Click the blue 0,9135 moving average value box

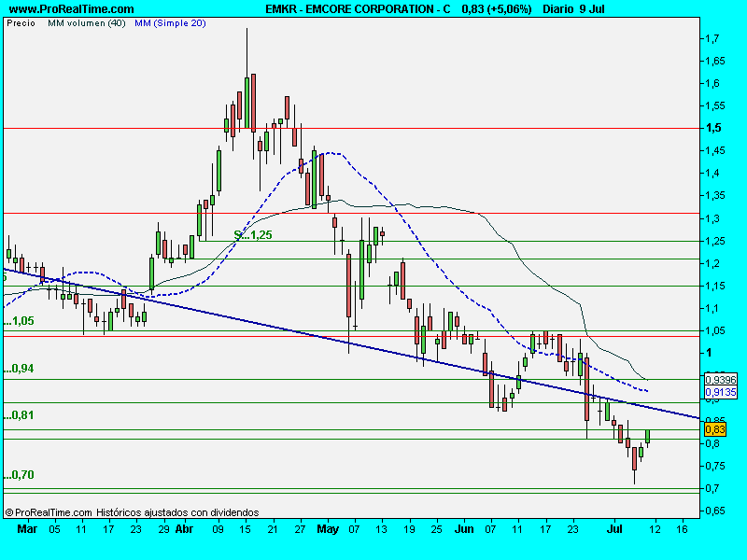pos(721,392)
